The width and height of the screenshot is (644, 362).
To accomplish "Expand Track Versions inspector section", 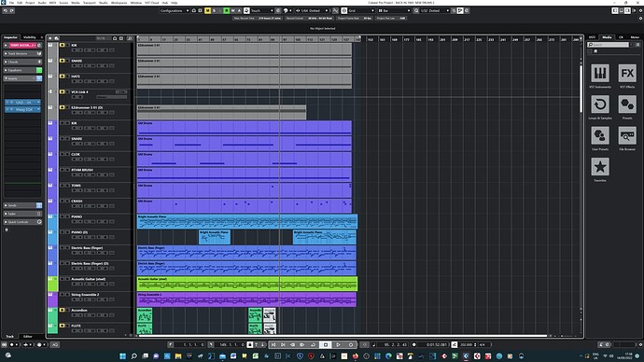I will tap(22, 54).
